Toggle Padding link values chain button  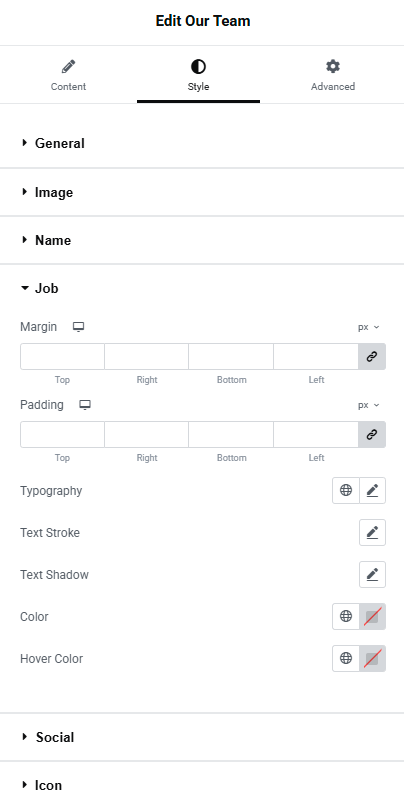point(372,434)
